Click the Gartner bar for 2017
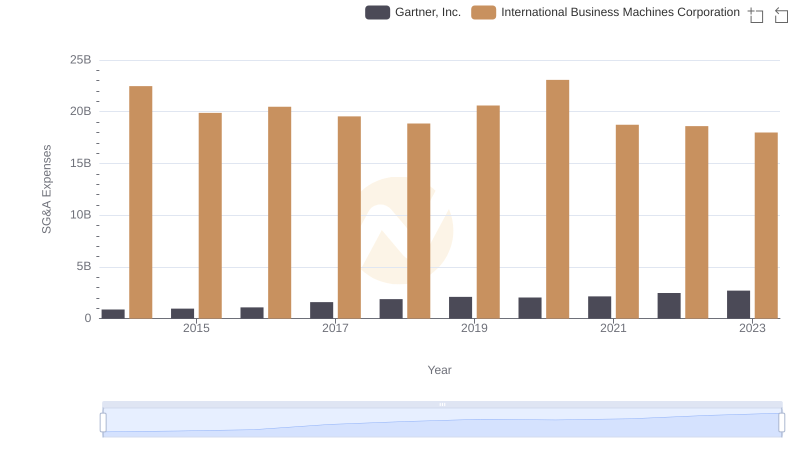This screenshot has width=800, height=461. 321,310
